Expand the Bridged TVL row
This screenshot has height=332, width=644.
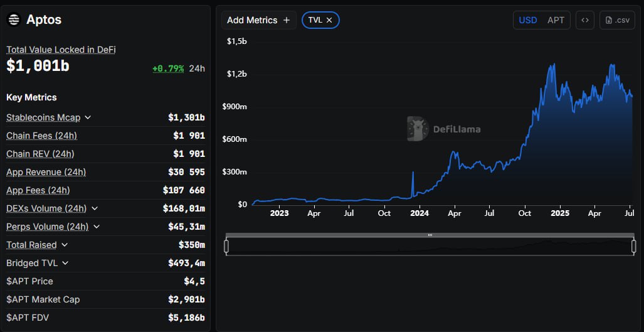pos(66,263)
